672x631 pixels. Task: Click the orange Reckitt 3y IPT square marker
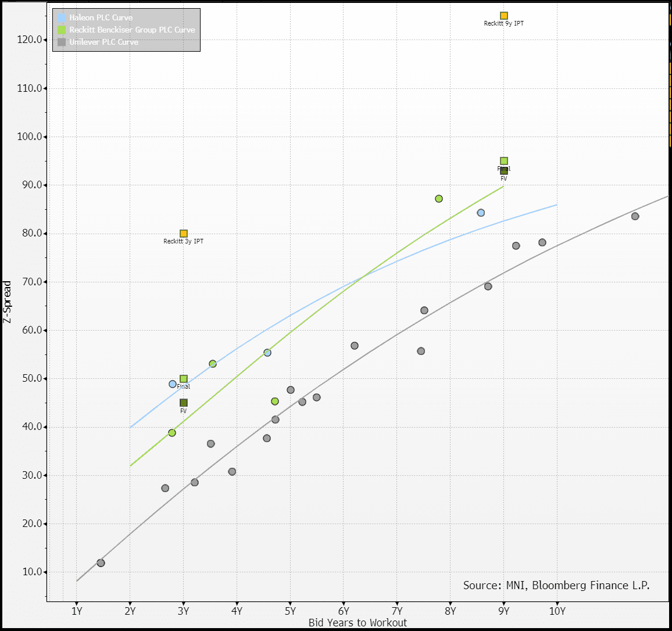[x=184, y=234]
